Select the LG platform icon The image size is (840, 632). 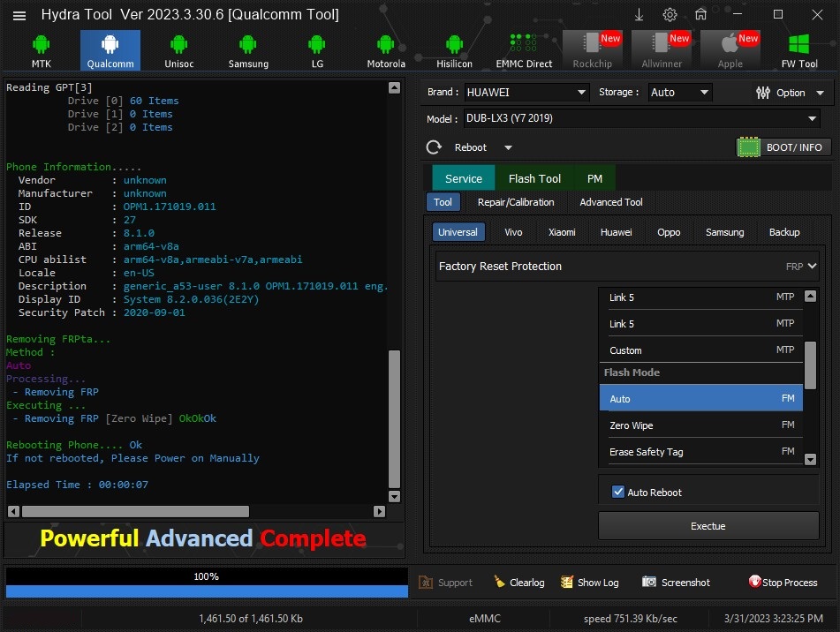tap(317, 51)
